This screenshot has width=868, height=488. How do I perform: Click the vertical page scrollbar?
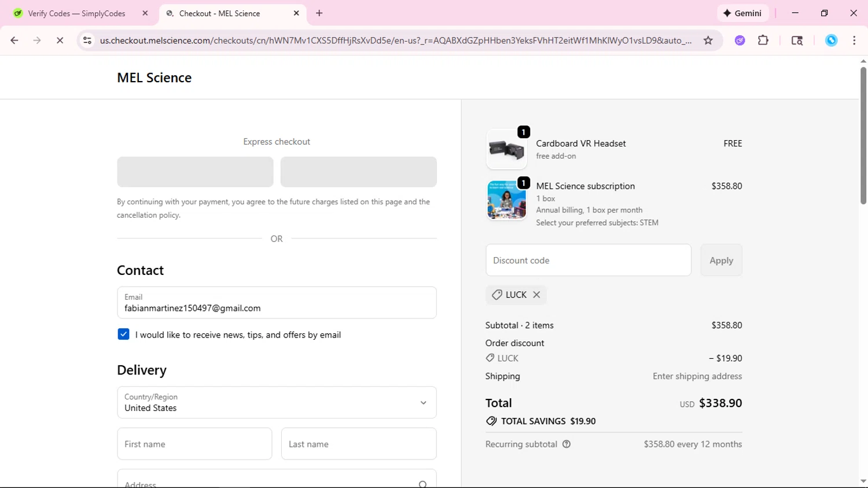[x=863, y=135]
